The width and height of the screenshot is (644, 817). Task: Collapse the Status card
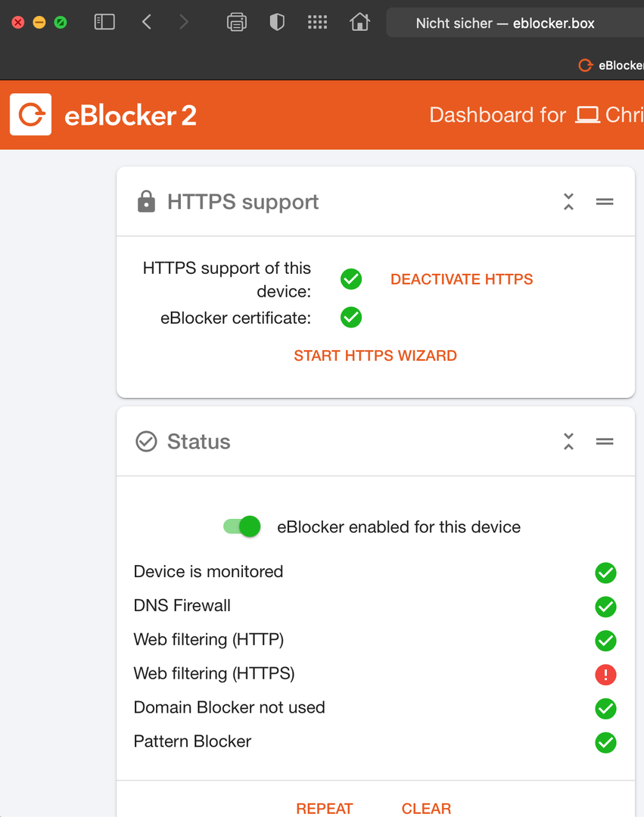tap(568, 441)
